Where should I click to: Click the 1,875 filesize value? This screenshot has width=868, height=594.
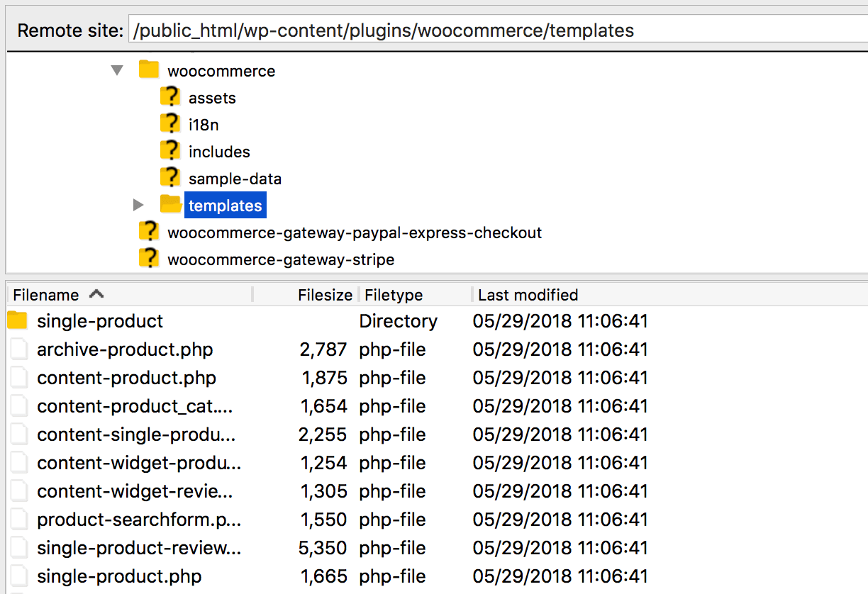pyautogui.click(x=325, y=378)
